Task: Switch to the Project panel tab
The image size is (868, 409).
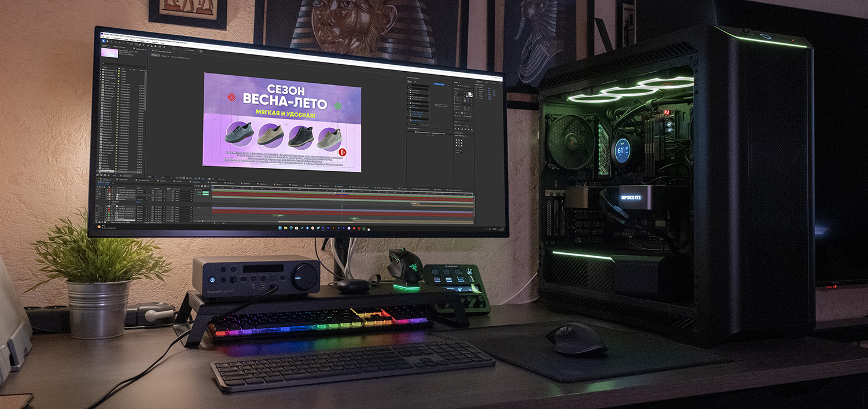Action: [x=105, y=46]
